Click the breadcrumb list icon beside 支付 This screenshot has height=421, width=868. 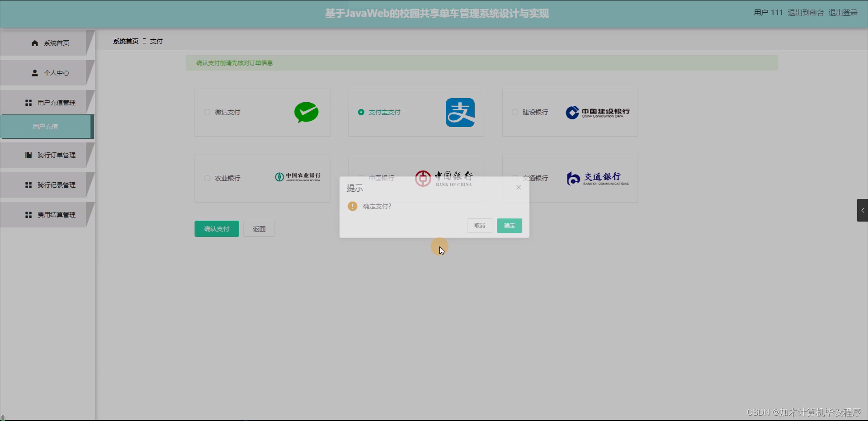[145, 41]
